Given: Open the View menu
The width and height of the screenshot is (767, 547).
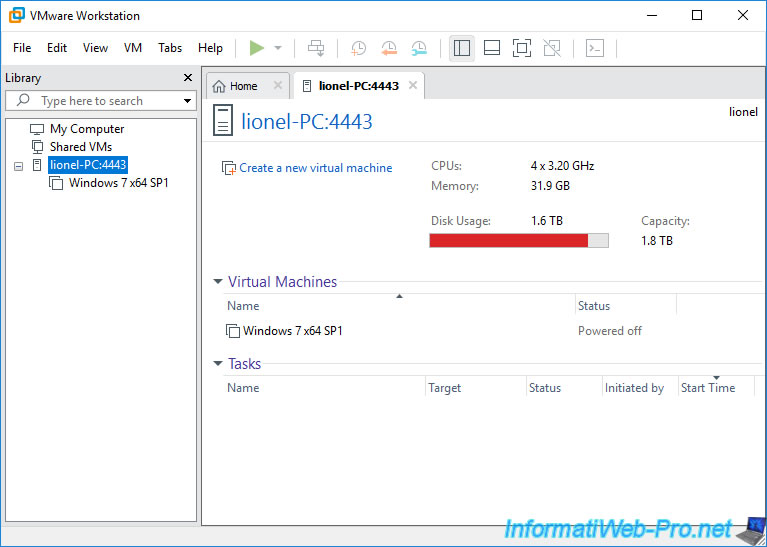Looking at the screenshot, I should [x=95, y=48].
